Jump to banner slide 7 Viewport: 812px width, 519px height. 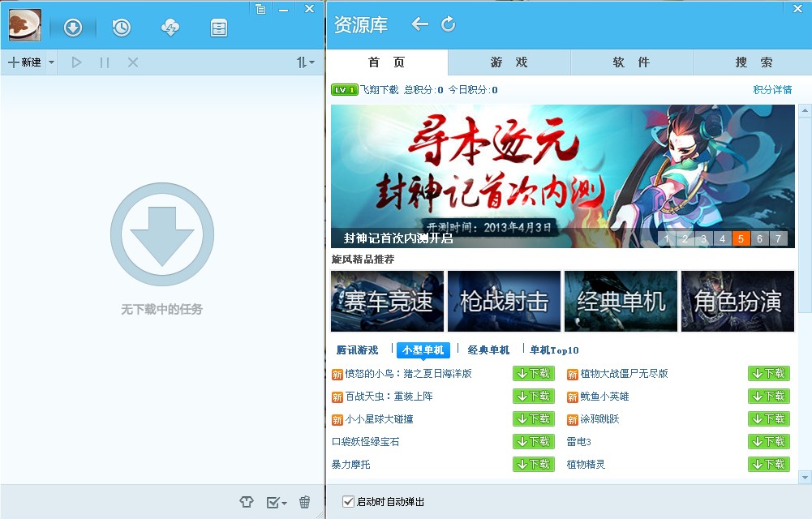pyautogui.click(x=778, y=238)
